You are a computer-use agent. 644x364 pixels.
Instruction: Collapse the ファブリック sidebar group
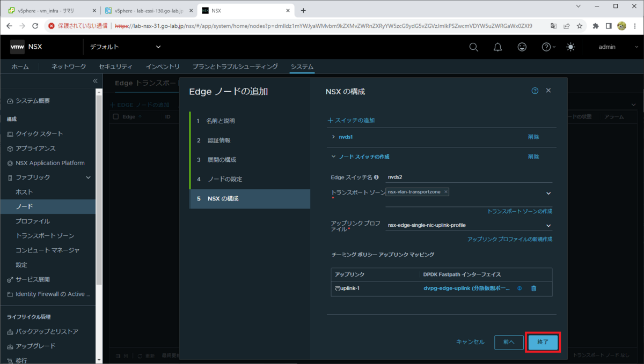[x=89, y=177]
